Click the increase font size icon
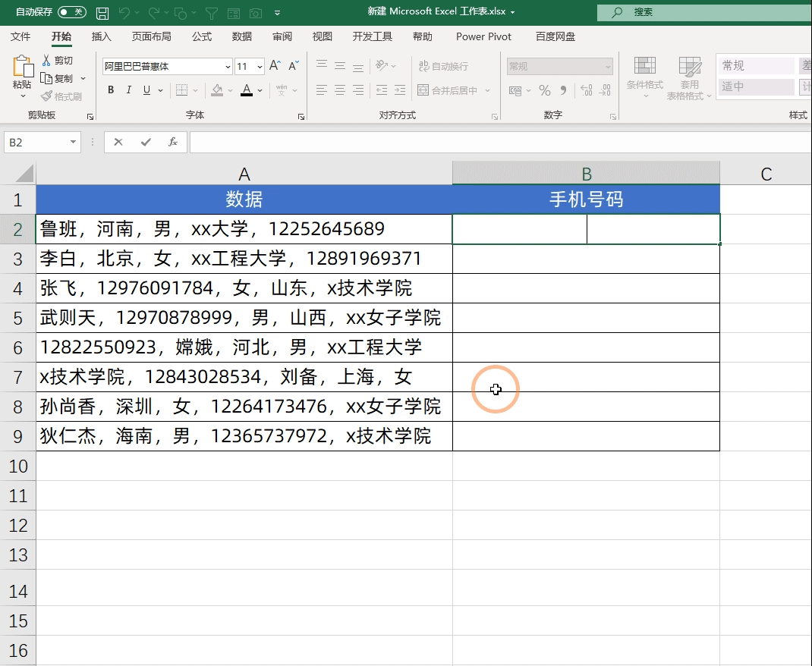This screenshot has width=812, height=666. pos(275,65)
